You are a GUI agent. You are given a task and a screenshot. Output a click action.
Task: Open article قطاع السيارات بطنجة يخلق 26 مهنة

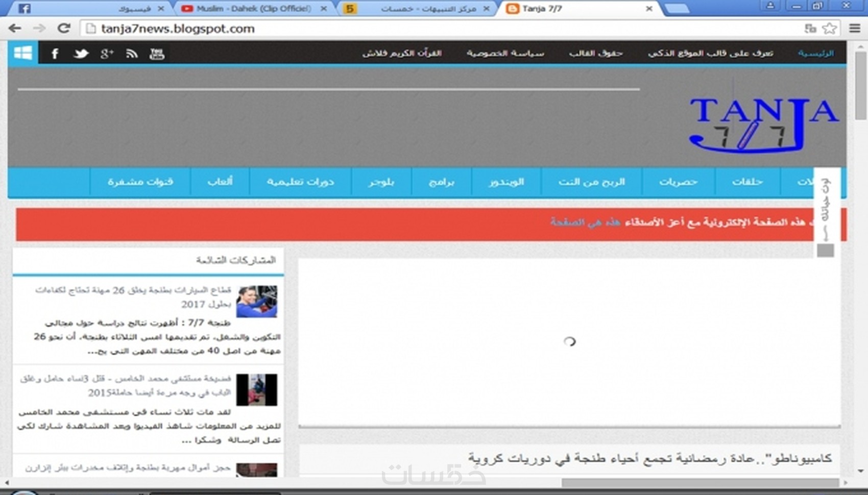coord(133,297)
